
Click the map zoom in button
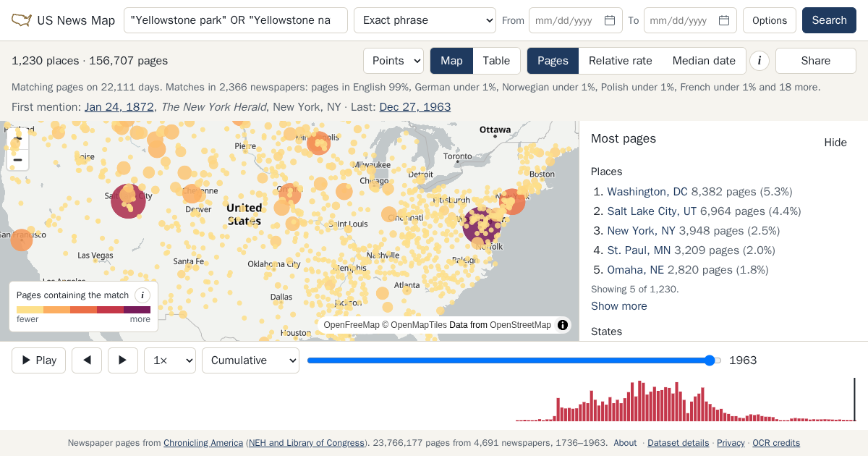[18, 138]
